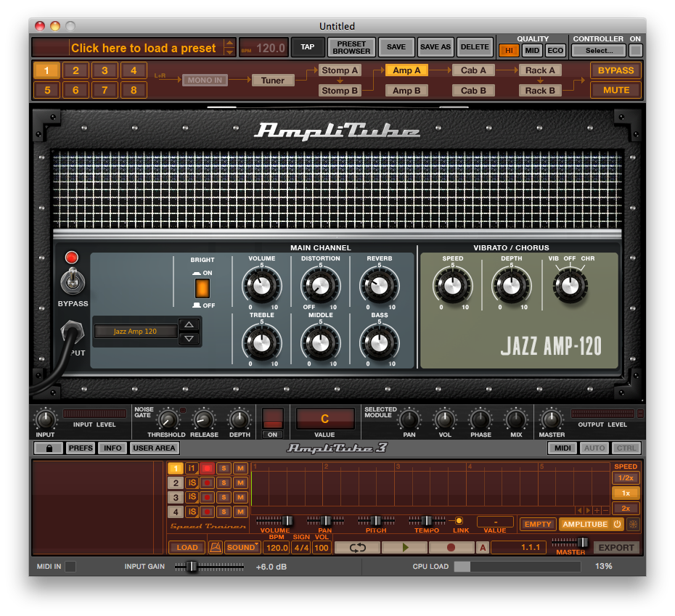The width and height of the screenshot is (675, 616).
Task: Click the MUTE button
Action: click(x=615, y=90)
